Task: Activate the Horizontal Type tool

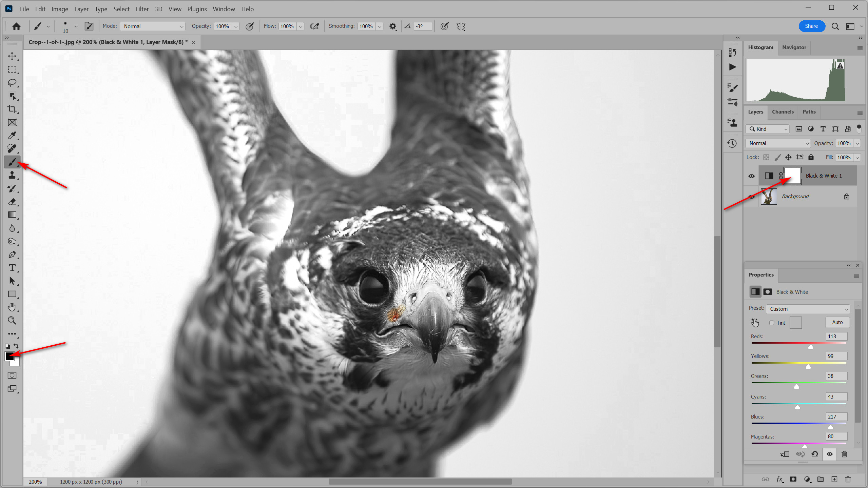Action: pos(12,268)
